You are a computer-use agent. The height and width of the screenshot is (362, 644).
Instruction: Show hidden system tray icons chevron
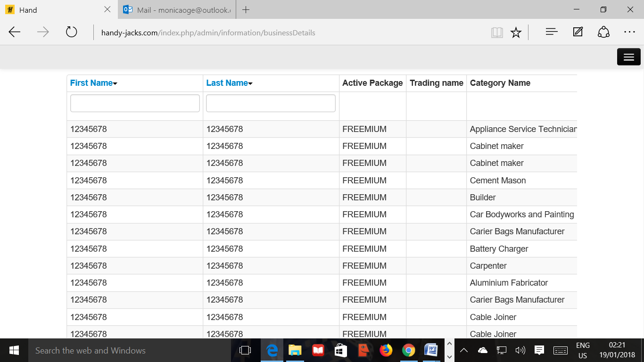(x=463, y=350)
